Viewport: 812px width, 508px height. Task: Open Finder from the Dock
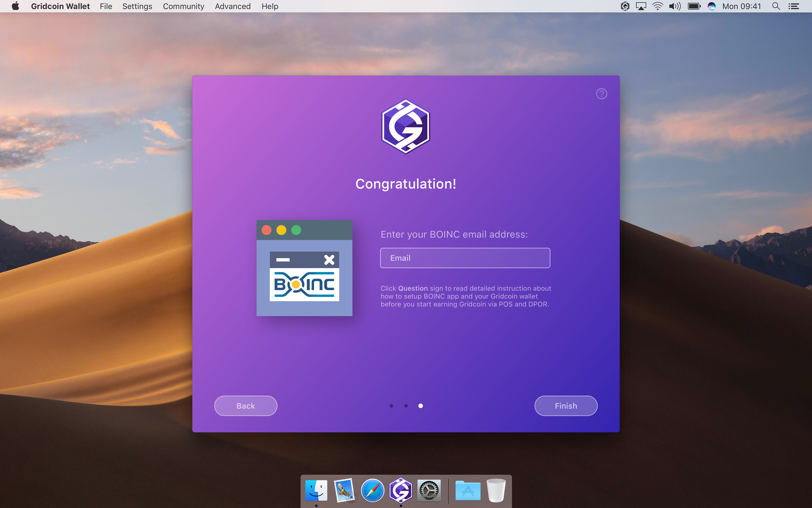[x=316, y=490]
